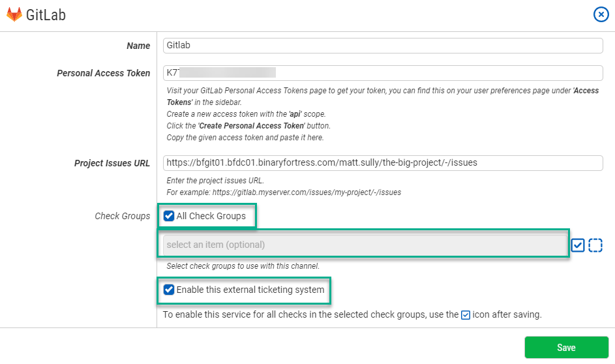Click 'Select check groups to use with this channel.'

click(x=243, y=266)
